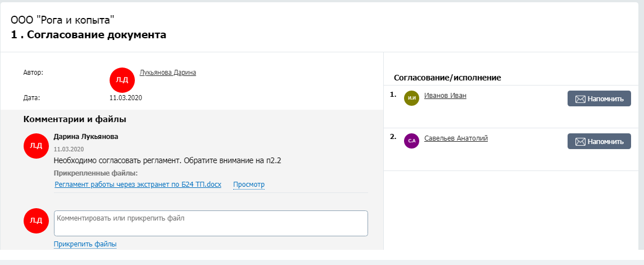Click Иванов Иван's olive И.И avatar
Image resolution: width=644 pixels, height=265 pixels.
click(x=411, y=98)
